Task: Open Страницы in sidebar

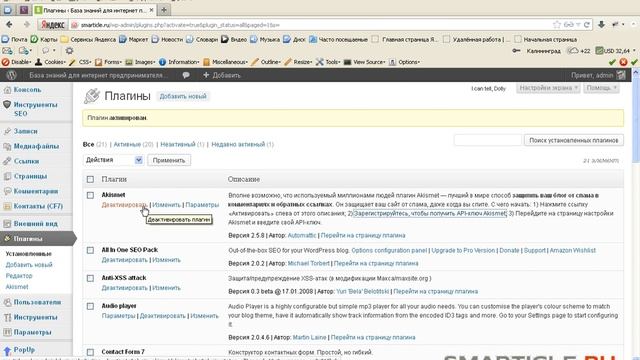Action: (30, 176)
